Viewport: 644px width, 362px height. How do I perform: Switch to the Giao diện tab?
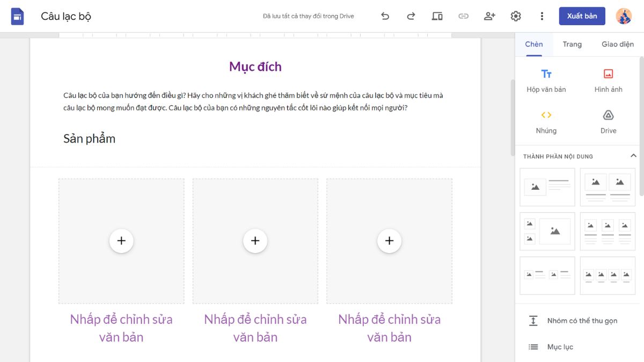point(618,45)
